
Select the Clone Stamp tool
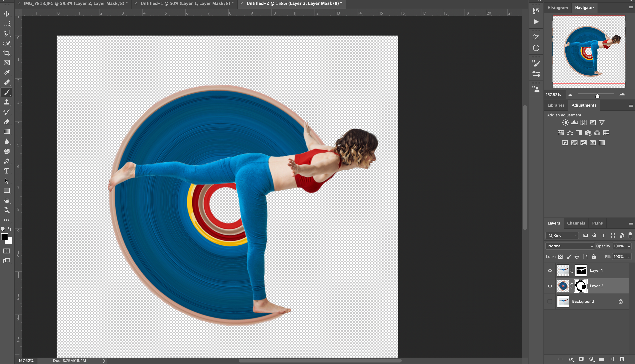point(7,102)
